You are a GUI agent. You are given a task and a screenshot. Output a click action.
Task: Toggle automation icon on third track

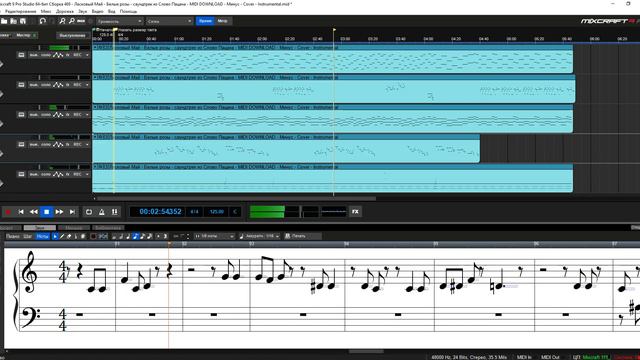click(58, 115)
